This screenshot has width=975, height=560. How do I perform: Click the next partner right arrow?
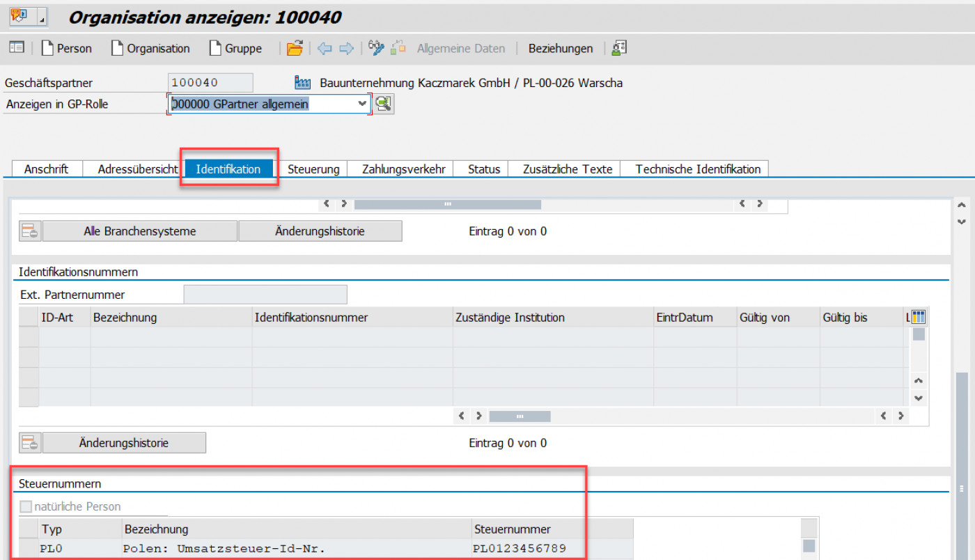(x=346, y=48)
